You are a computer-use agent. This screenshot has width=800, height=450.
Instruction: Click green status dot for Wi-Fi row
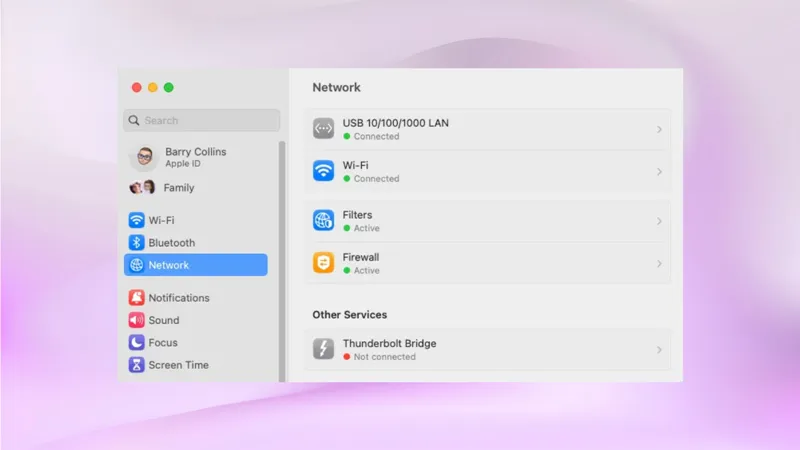pyautogui.click(x=347, y=179)
